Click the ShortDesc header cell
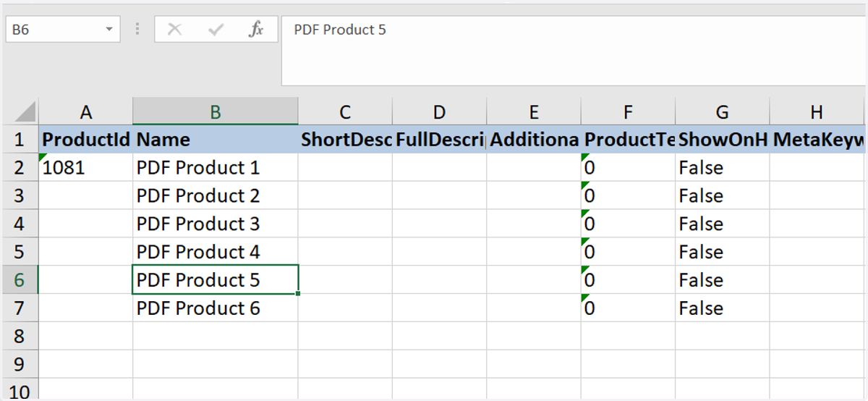The image size is (868, 401). pos(345,139)
